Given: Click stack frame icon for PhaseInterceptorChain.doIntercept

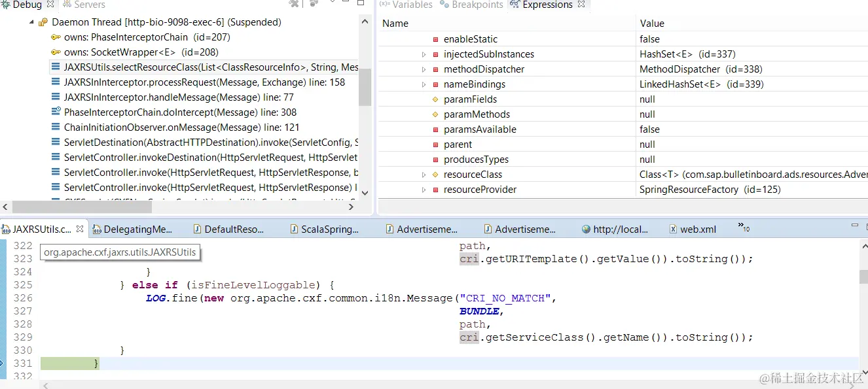Looking at the screenshot, I should click(56, 112).
